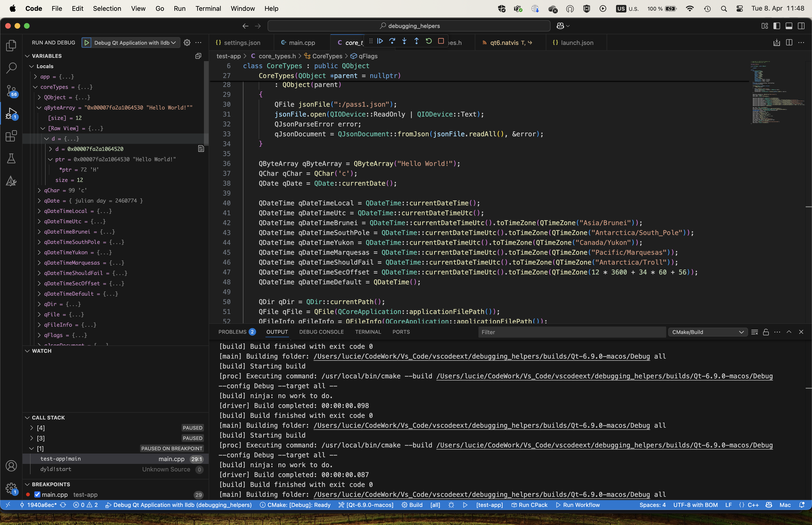Click Run CPack in status bar
Screen dimensions: 812x525
529,505
